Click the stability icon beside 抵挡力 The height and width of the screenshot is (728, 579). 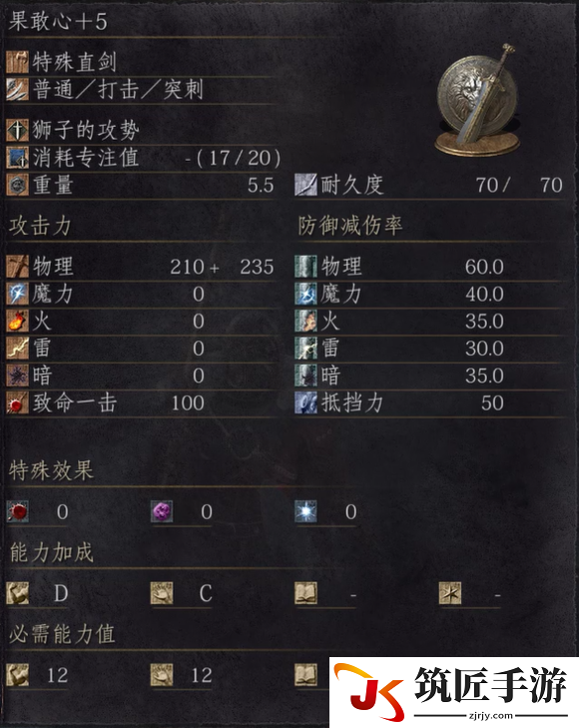[305, 403]
